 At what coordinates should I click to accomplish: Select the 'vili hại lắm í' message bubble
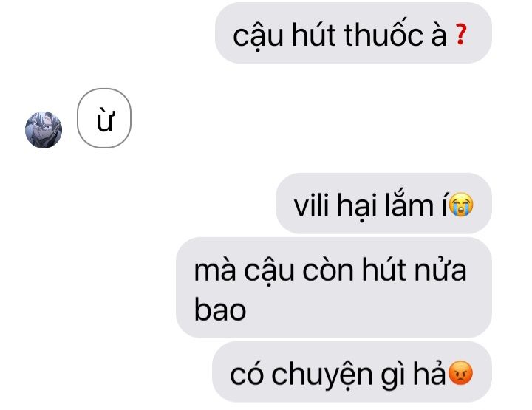[x=383, y=203]
